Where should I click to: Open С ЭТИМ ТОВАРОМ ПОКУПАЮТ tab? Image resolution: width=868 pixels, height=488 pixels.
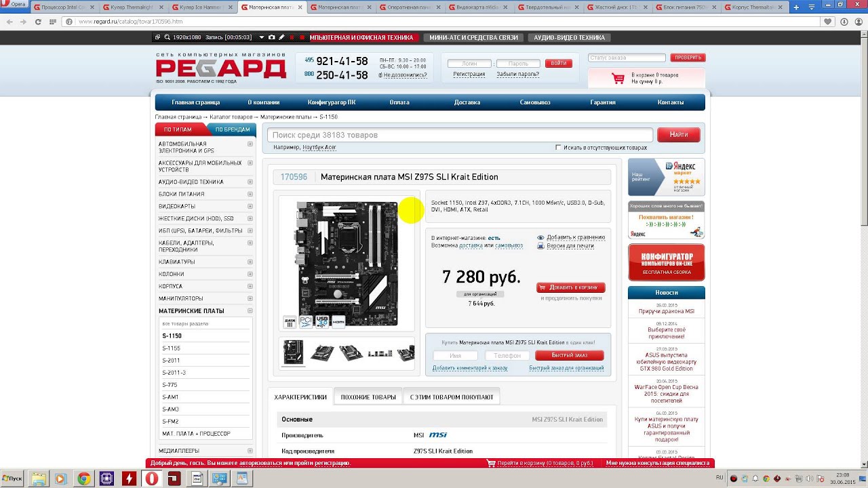click(x=451, y=397)
